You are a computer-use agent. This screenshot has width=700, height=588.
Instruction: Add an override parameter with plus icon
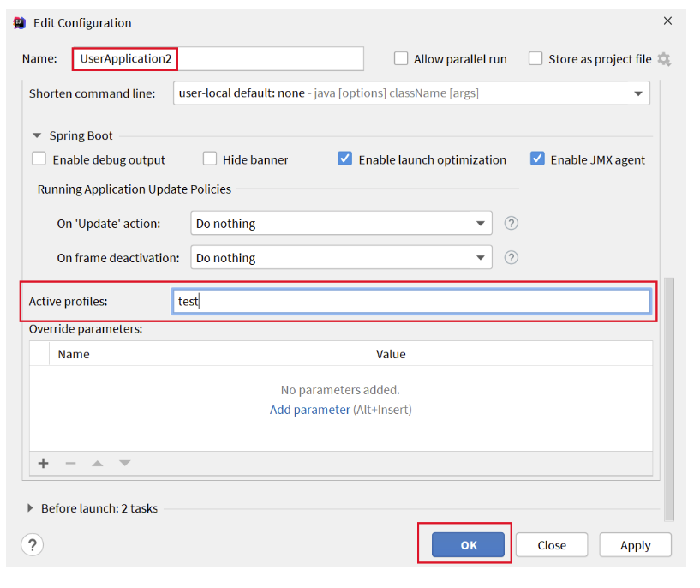[44, 463]
